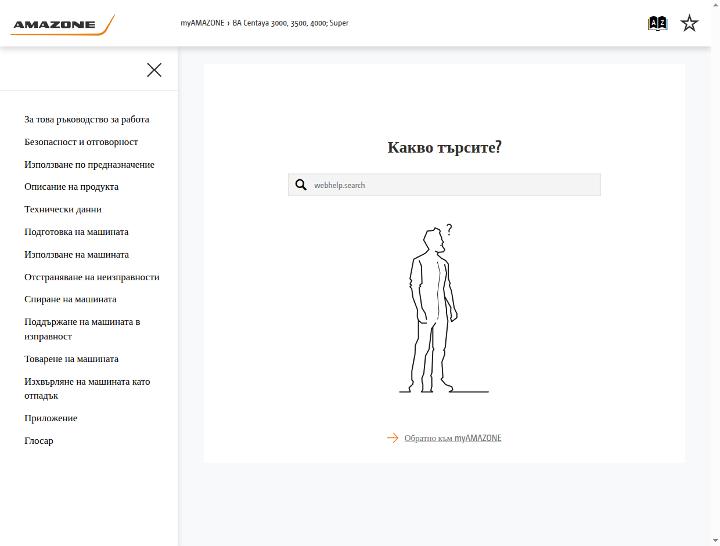Click the thinking man illustration
This screenshot has width=720, height=546.
[444, 309]
